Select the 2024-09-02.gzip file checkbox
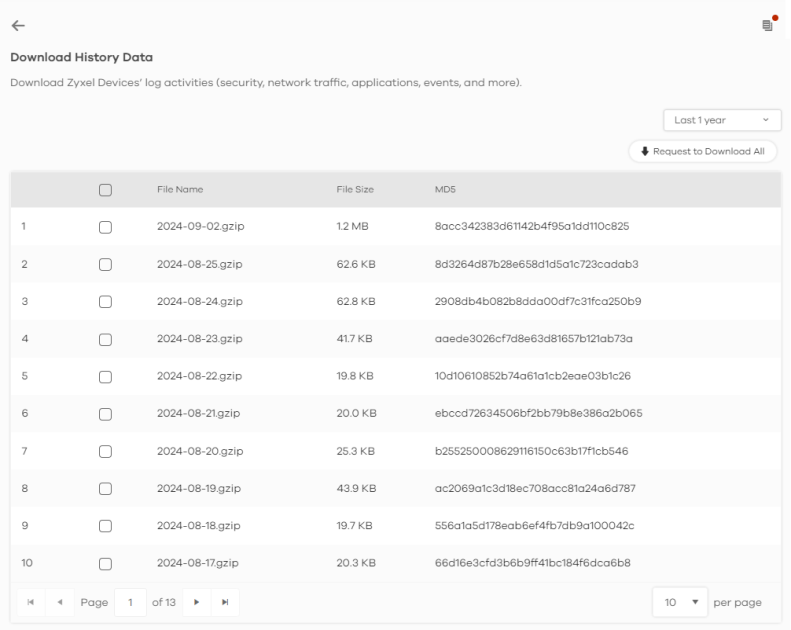This screenshot has width=791, height=630. pos(105,227)
